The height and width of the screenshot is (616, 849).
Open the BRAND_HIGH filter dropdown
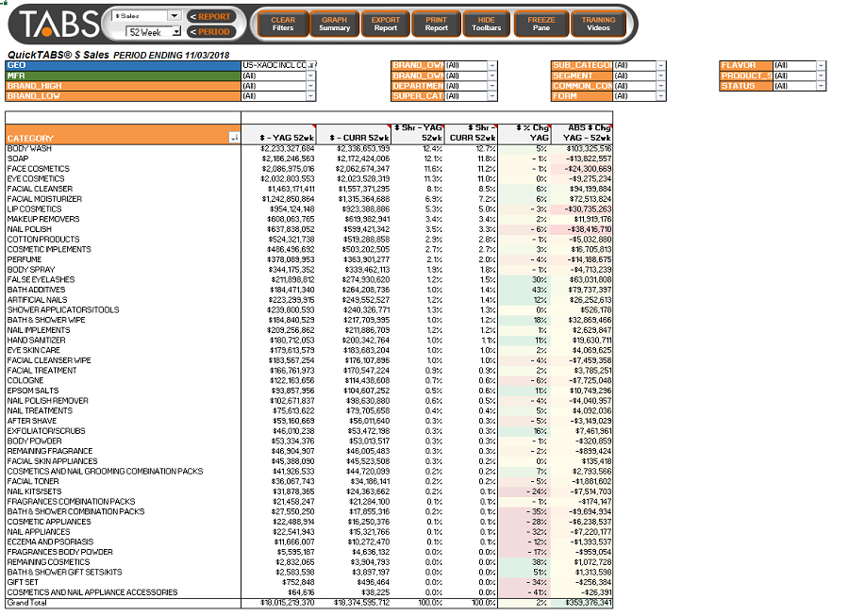[x=310, y=86]
